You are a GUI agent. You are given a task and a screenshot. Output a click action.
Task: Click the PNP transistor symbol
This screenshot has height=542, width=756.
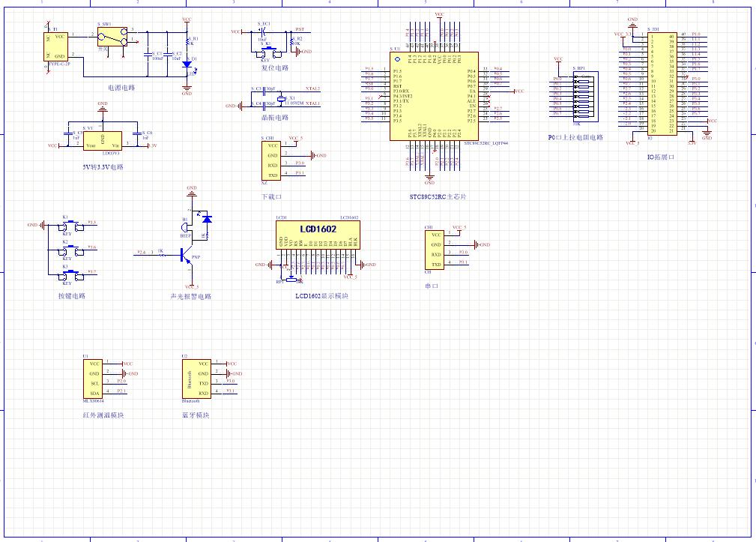pos(184,256)
